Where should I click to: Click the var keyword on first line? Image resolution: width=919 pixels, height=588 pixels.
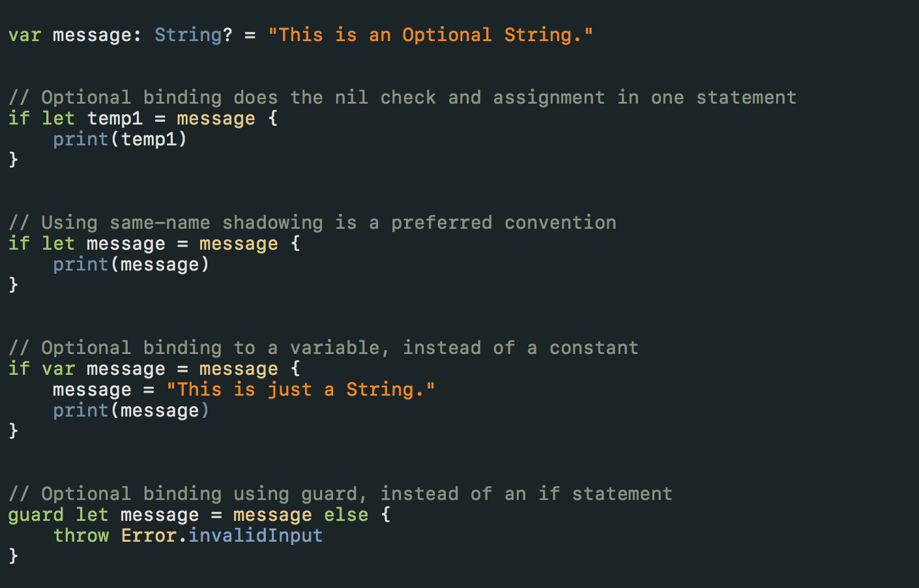click(x=25, y=35)
